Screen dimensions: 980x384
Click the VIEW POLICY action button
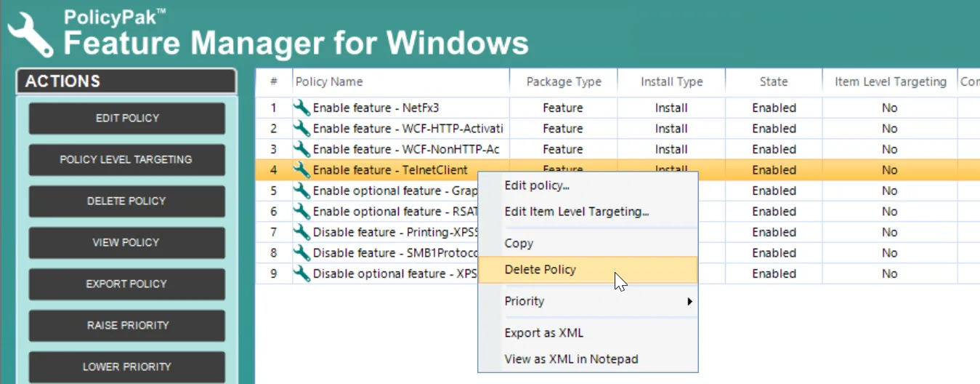click(127, 242)
